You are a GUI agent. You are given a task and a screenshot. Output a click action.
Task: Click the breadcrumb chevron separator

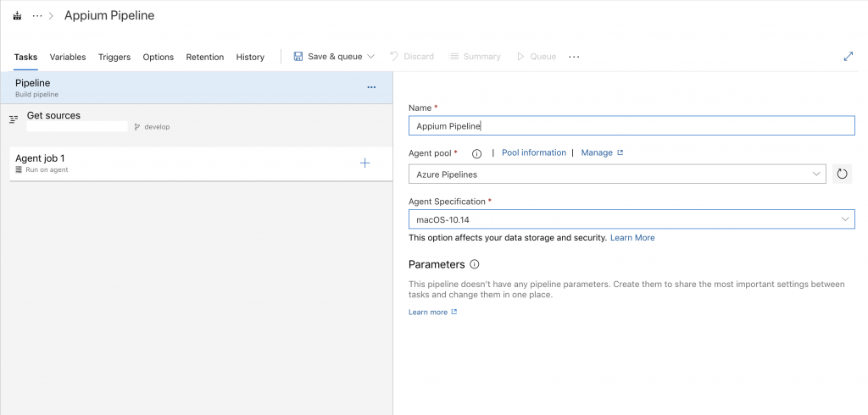pos(51,16)
